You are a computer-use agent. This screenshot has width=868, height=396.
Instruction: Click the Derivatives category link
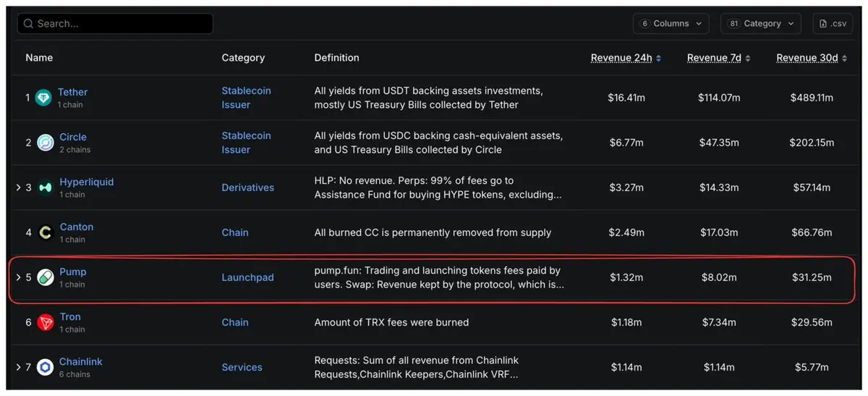[247, 188]
